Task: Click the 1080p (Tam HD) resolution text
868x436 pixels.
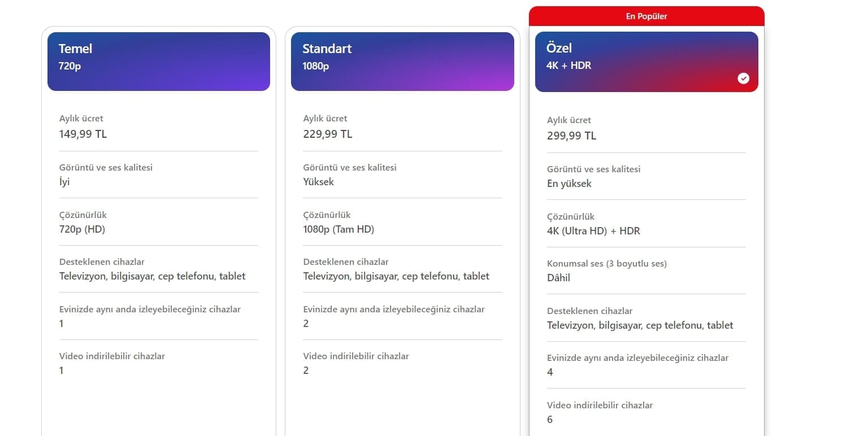Action: [338, 229]
